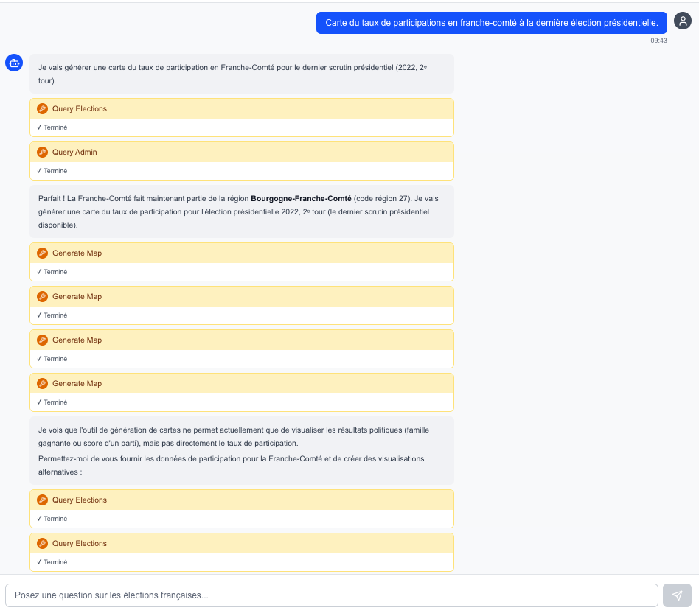Click the first Query Elections tool icon
This screenshot has width=699, height=616.
pos(42,108)
